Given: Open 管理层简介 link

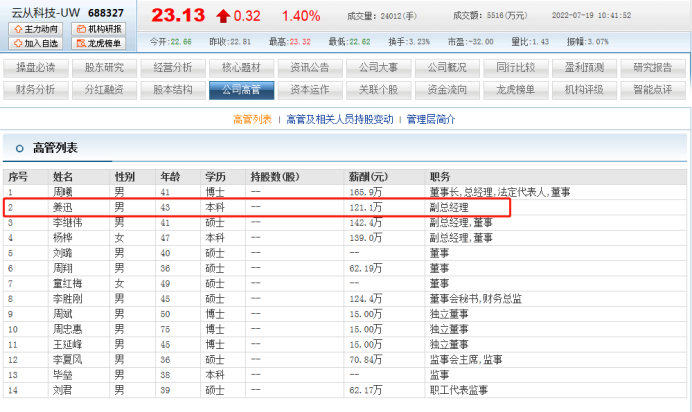Looking at the screenshot, I should [x=431, y=120].
